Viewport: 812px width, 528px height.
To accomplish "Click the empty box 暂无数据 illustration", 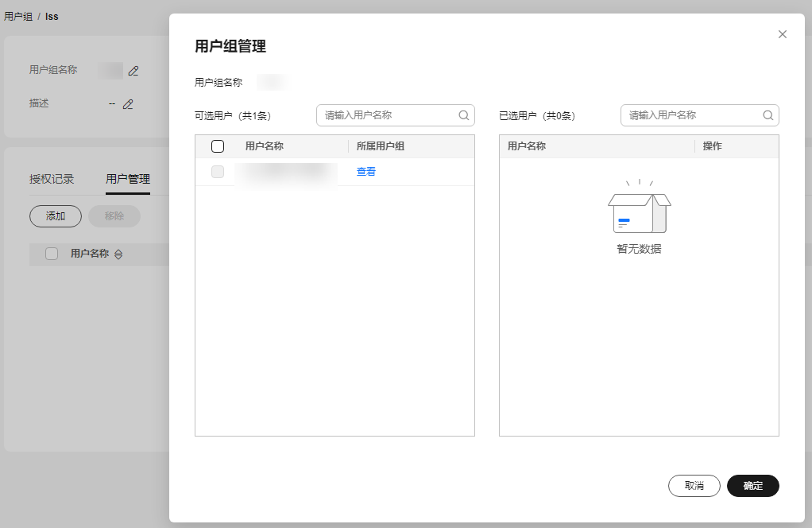I will point(639,207).
